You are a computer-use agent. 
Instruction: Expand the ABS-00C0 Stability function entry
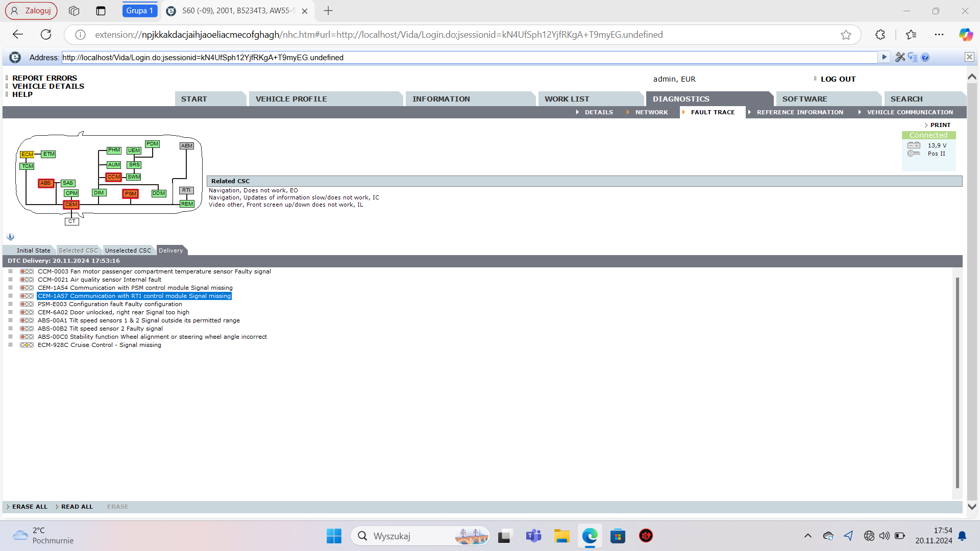coord(10,337)
